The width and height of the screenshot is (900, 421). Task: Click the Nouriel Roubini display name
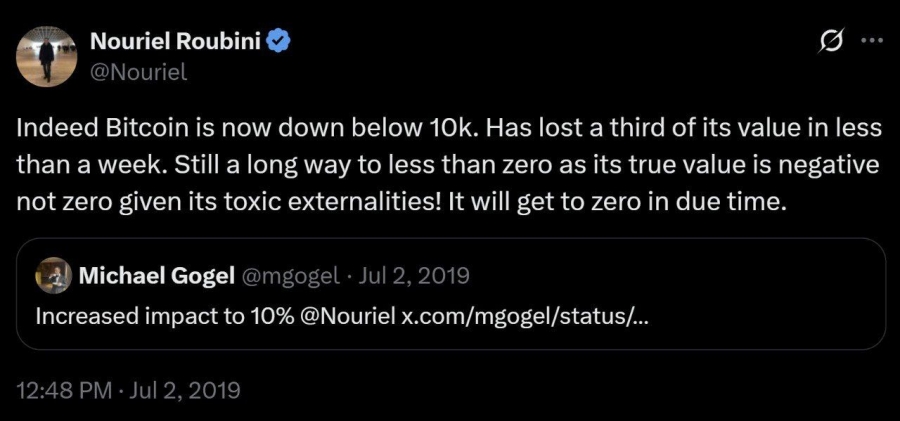(x=176, y=41)
